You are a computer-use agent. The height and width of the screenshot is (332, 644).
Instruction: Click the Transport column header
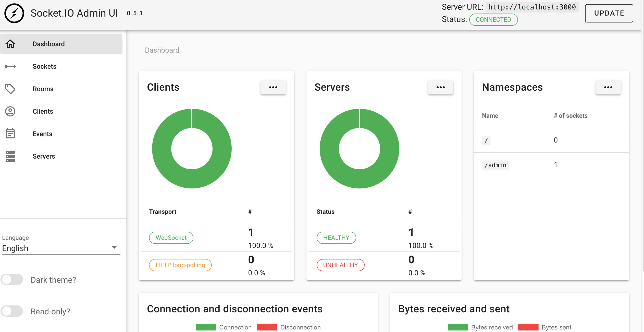(x=163, y=212)
